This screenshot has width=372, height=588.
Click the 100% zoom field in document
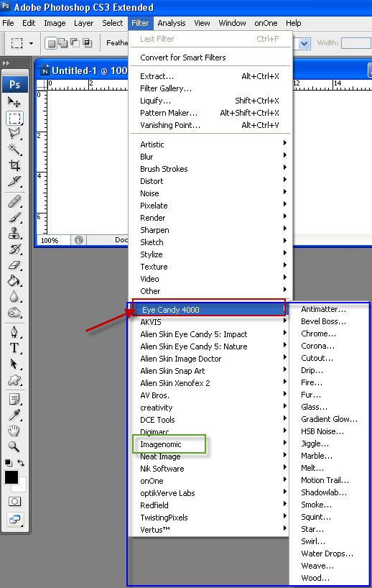pyautogui.click(x=54, y=240)
